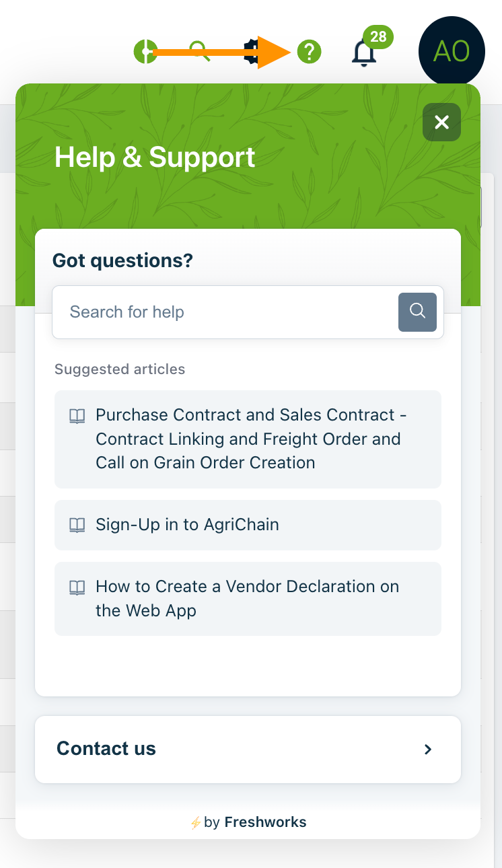
Task: Expand Contact us using its chevron arrow
Action: coord(428,749)
